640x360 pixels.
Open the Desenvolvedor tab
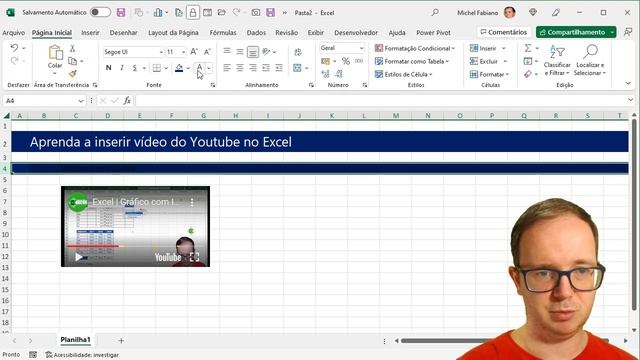356,33
